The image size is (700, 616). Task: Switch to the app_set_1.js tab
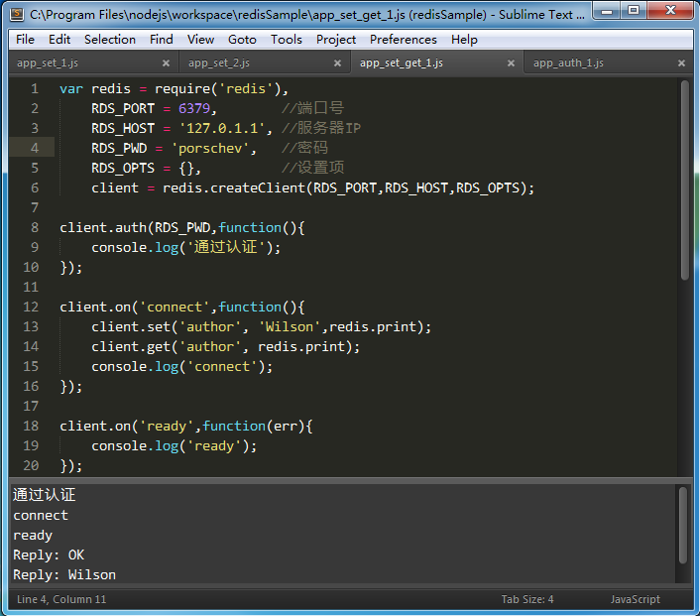50,62
